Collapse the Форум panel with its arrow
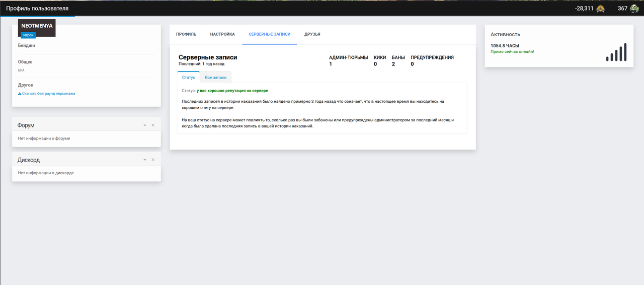Screen dimensions: 644x285 (145, 125)
